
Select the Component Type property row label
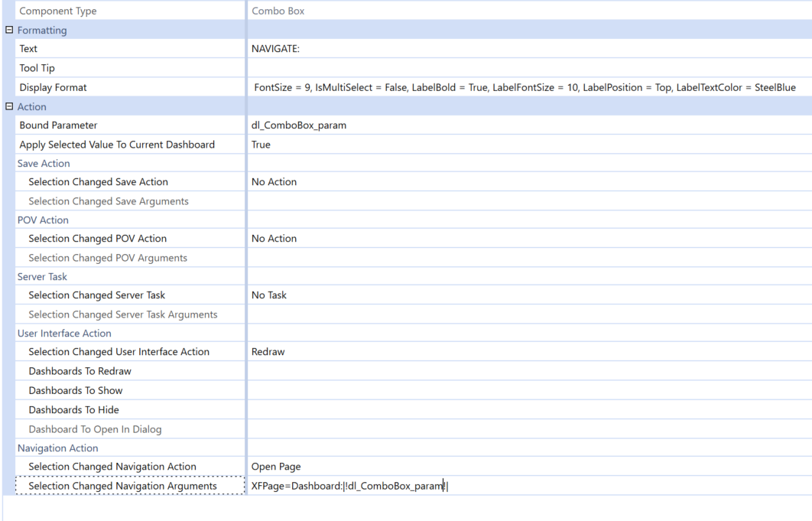tap(58, 11)
